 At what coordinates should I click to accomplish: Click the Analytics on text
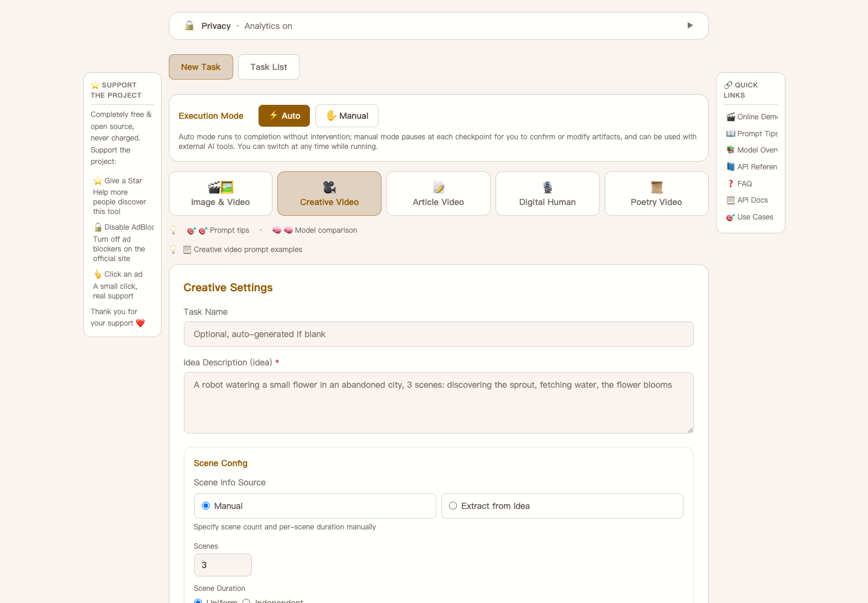click(x=268, y=26)
